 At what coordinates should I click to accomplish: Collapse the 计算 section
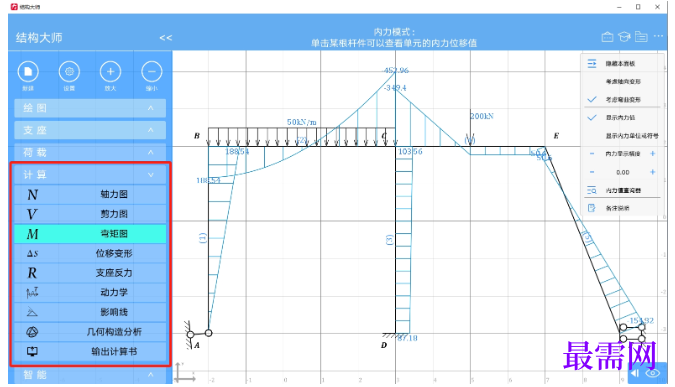coord(90,175)
